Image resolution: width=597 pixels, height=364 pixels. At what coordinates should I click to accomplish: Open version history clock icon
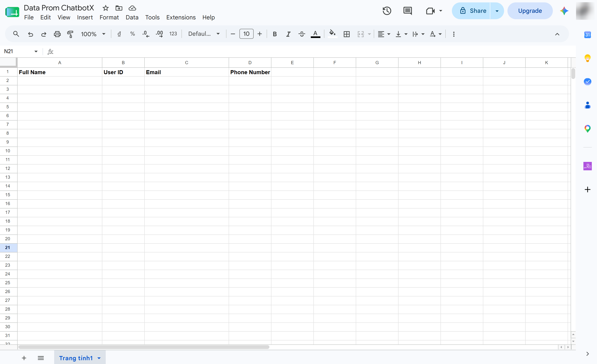click(x=387, y=11)
